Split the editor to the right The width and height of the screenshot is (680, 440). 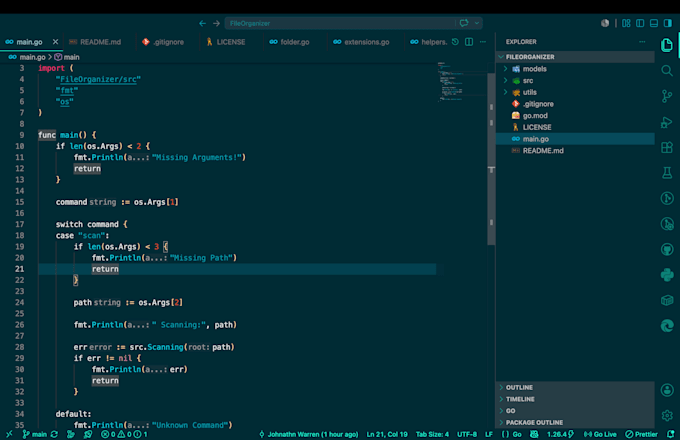[x=469, y=42]
